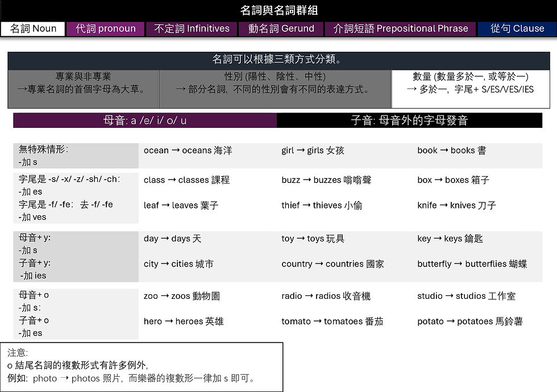The height and width of the screenshot is (392, 557).
Task: Open the 不定詞 Infinitives tab
Action: pyautogui.click(x=192, y=29)
